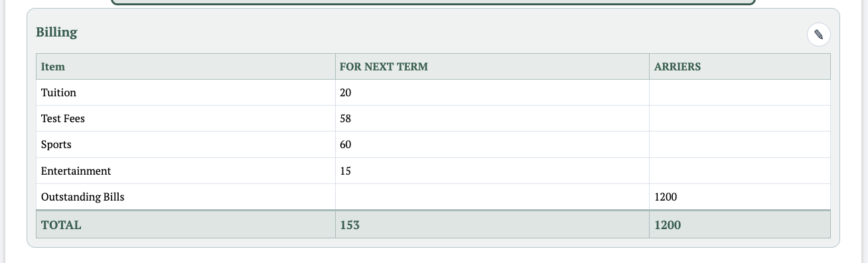868x263 pixels.
Task: Select the Tuition row label
Action: pos(58,92)
